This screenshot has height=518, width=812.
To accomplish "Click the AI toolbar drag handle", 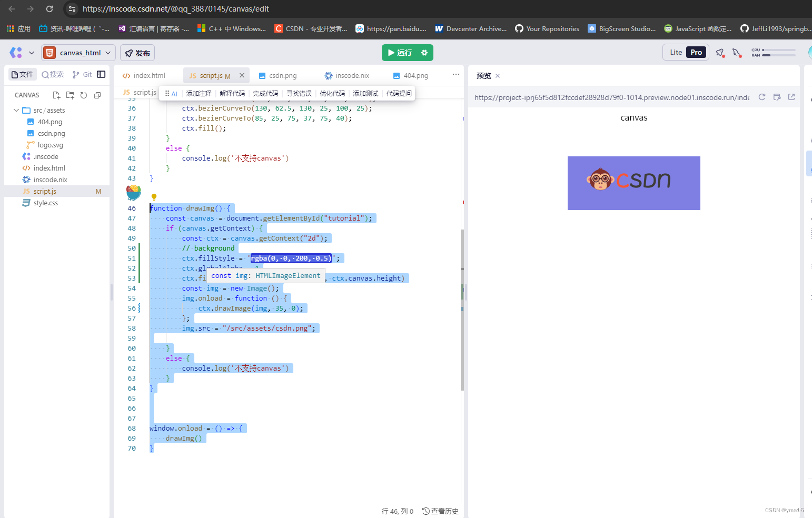I will [167, 93].
